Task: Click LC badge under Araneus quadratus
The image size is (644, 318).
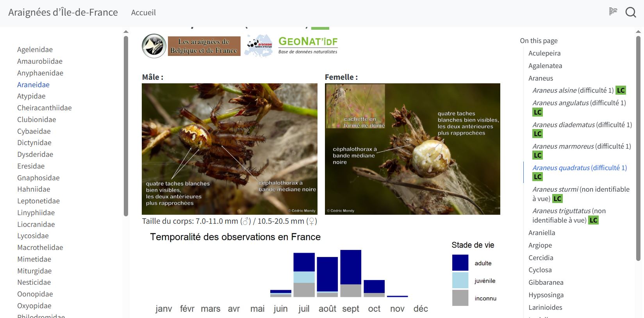Action: [x=537, y=177]
